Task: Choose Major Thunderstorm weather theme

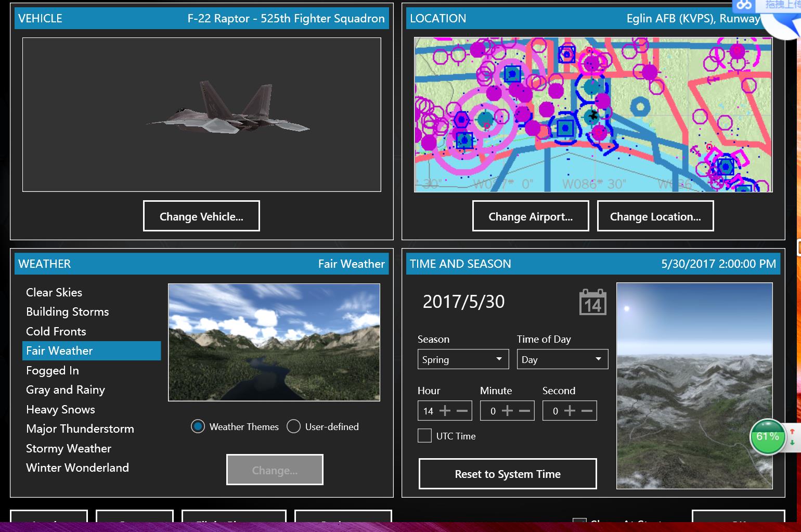Action: pyautogui.click(x=80, y=429)
